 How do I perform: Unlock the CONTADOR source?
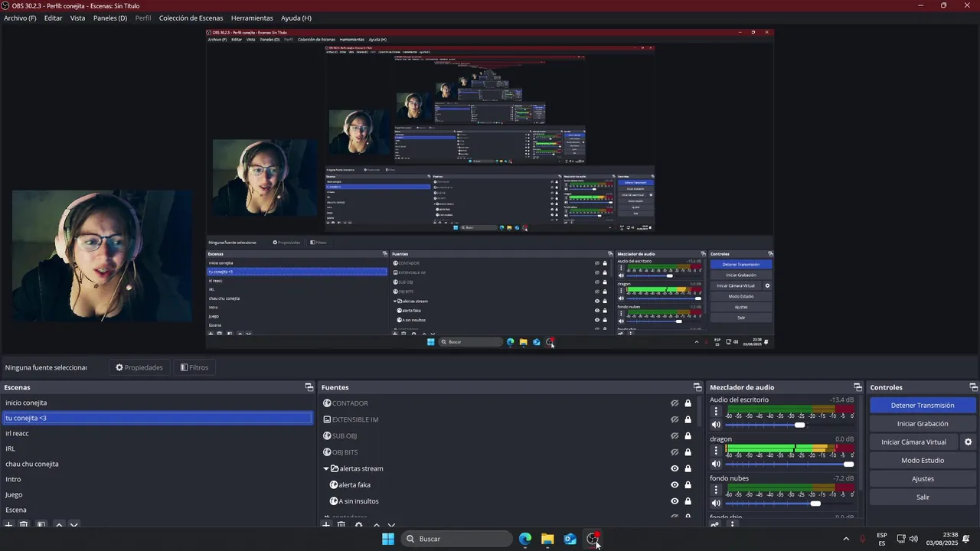[688, 403]
